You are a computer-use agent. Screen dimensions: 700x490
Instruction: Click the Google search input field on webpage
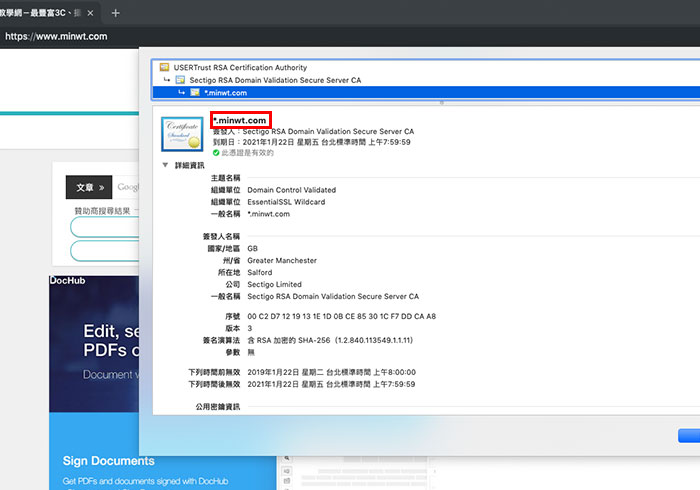point(128,187)
